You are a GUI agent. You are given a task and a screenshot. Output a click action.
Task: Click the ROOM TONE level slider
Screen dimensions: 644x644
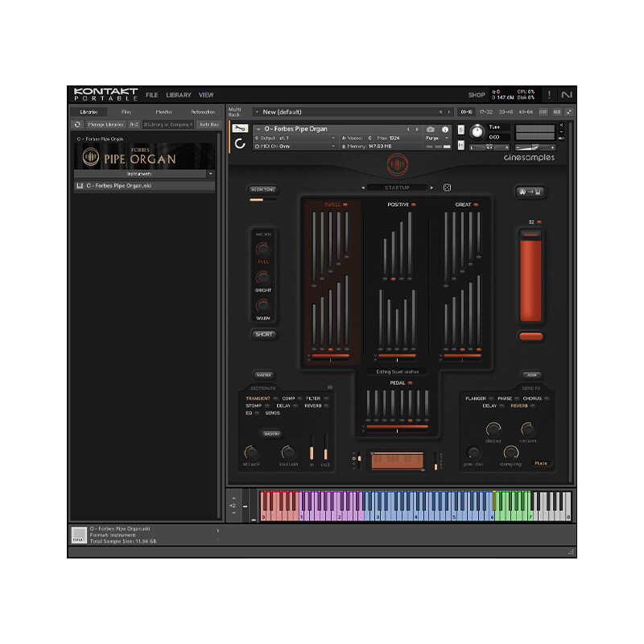click(x=263, y=200)
